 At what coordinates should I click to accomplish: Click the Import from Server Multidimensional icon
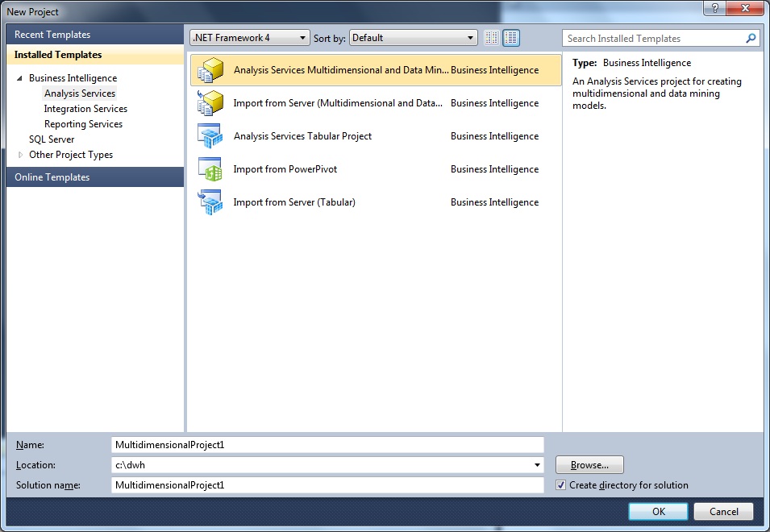(210, 103)
